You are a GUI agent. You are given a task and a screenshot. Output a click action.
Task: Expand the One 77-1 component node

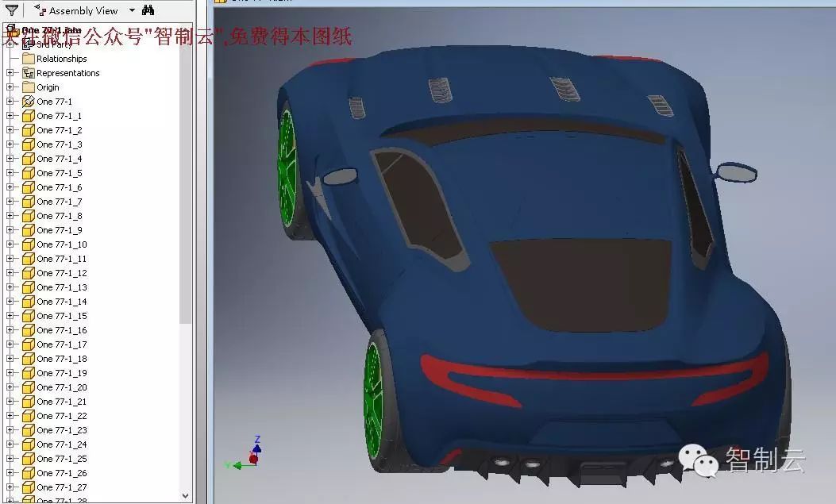pos(10,102)
